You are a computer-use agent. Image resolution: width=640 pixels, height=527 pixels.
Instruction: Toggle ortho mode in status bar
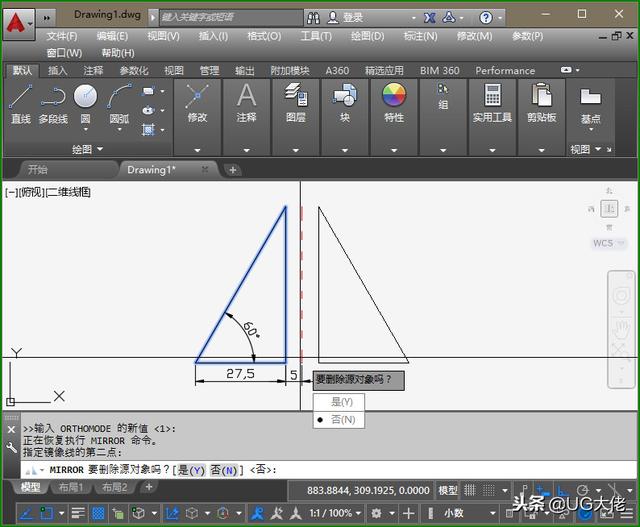pos(563,490)
